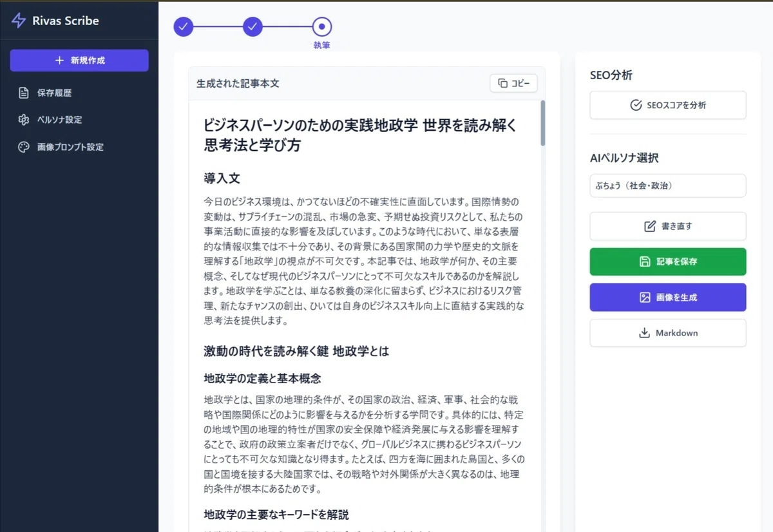The height and width of the screenshot is (532, 773).
Task: Click the document icon beside 保存履歴
Action: (x=24, y=93)
